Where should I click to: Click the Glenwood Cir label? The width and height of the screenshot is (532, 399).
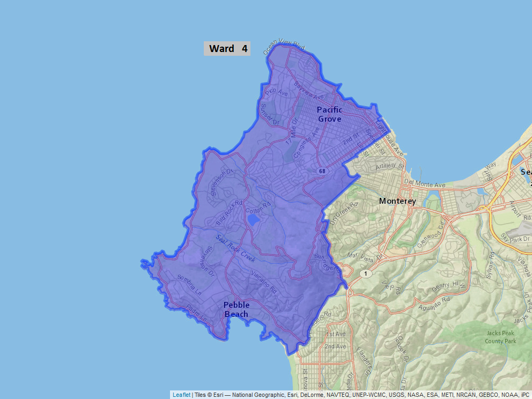424,231
